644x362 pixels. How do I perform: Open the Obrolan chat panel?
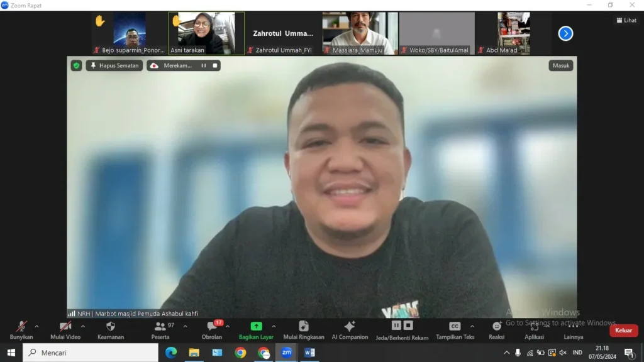pyautogui.click(x=212, y=331)
